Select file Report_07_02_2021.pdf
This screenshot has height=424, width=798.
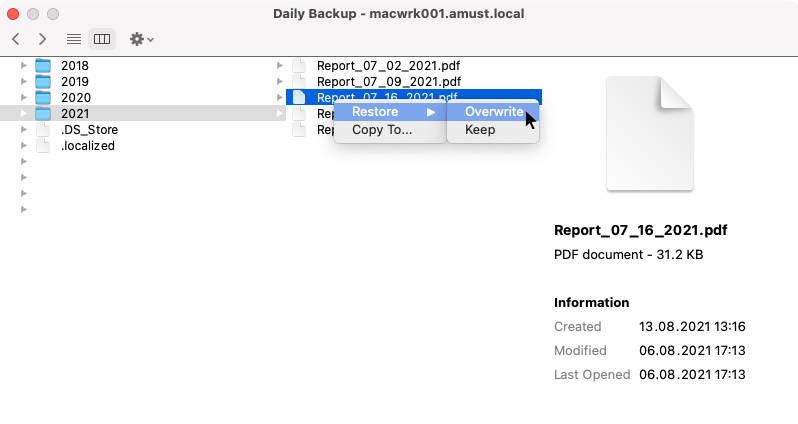pyautogui.click(x=388, y=66)
